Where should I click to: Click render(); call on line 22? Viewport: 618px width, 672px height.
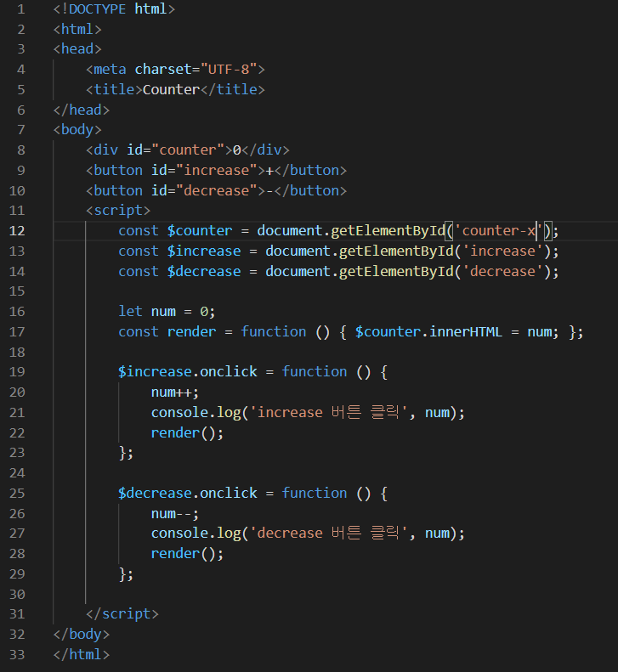(x=187, y=433)
